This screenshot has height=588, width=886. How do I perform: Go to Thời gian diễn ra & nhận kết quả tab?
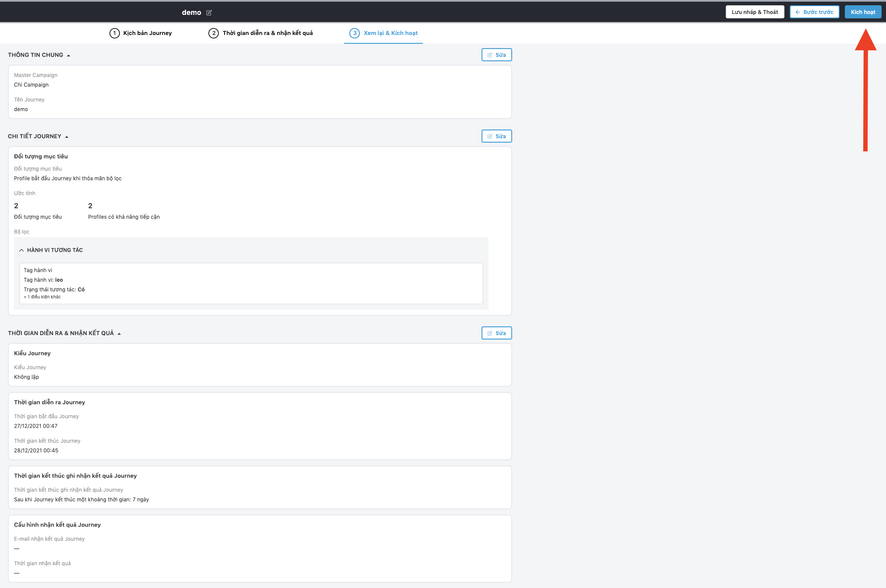[x=267, y=33]
